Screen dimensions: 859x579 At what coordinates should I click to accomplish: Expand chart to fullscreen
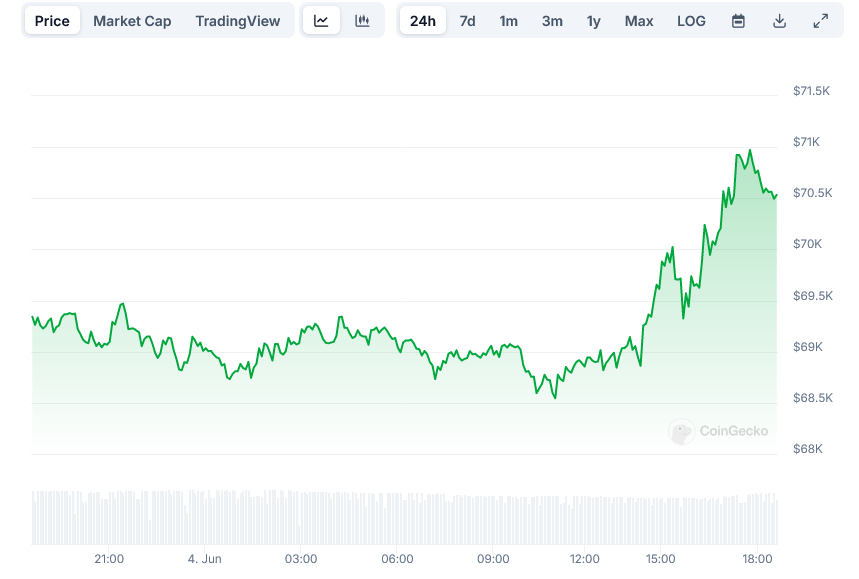tap(820, 21)
